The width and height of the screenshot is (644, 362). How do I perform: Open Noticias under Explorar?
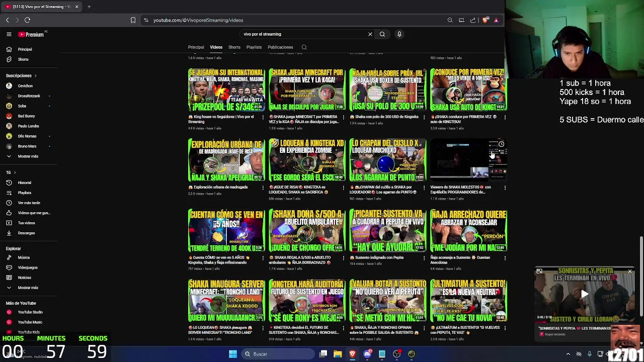[x=25, y=278]
